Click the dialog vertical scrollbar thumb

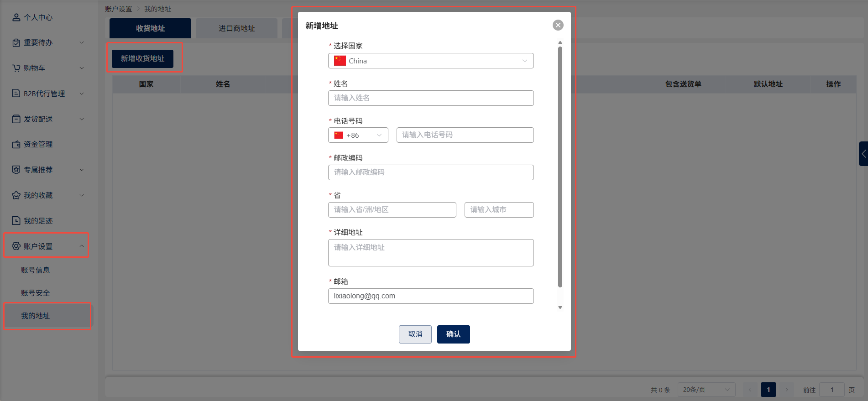[x=560, y=167]
